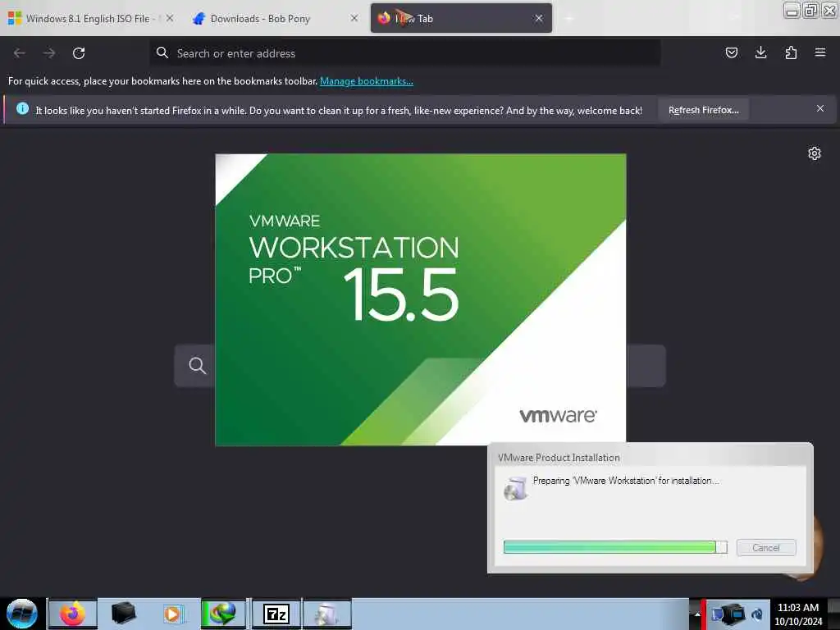Click the Firefox taskbar icon
The image size is (840, 630).
click(x=72, y=614)
